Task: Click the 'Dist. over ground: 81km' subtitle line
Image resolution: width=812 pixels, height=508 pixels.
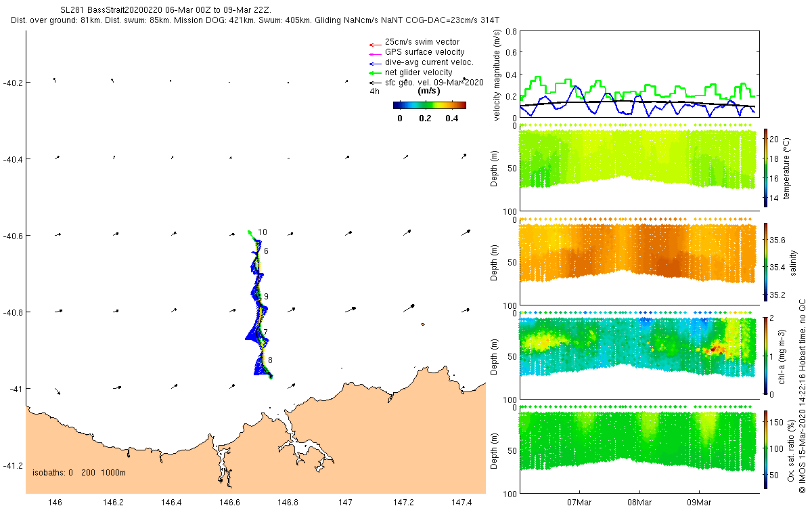Action: [x=256, y=21]
